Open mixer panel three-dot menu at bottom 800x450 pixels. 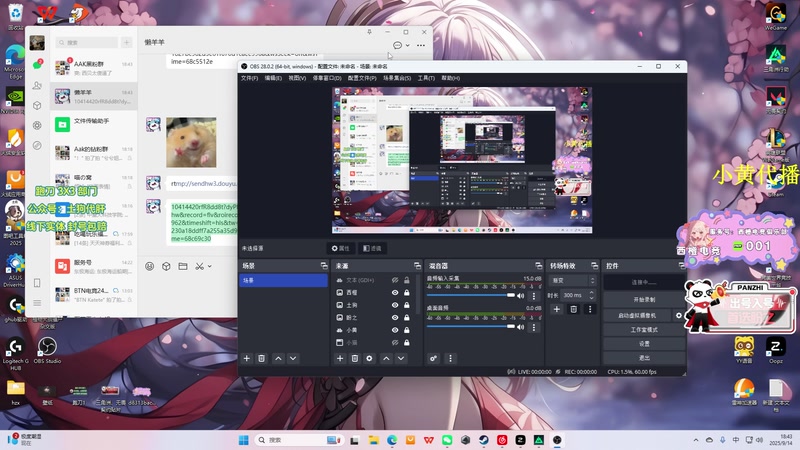pyautogui.click(x=450, y=358)
